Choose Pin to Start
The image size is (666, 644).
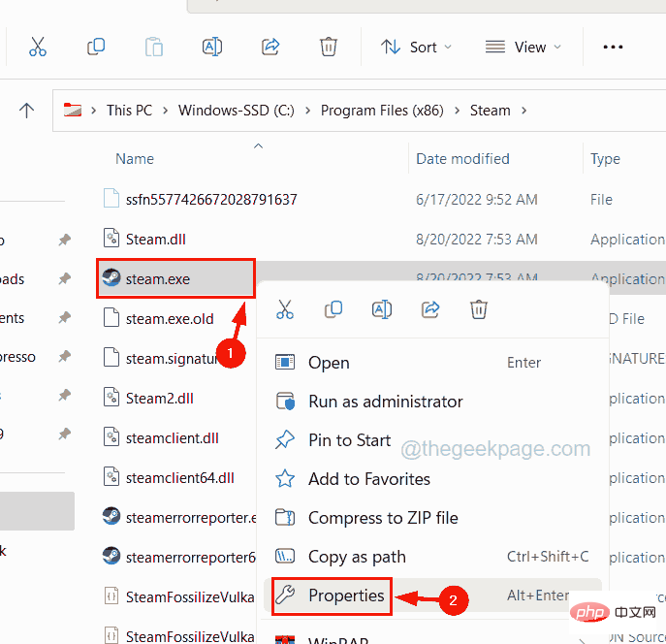click(x=432, y=440)
